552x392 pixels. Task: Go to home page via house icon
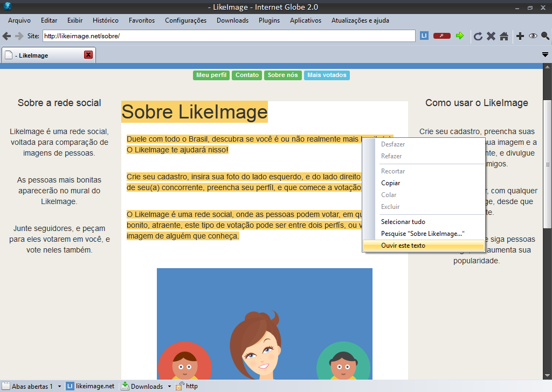coord(504,36)
